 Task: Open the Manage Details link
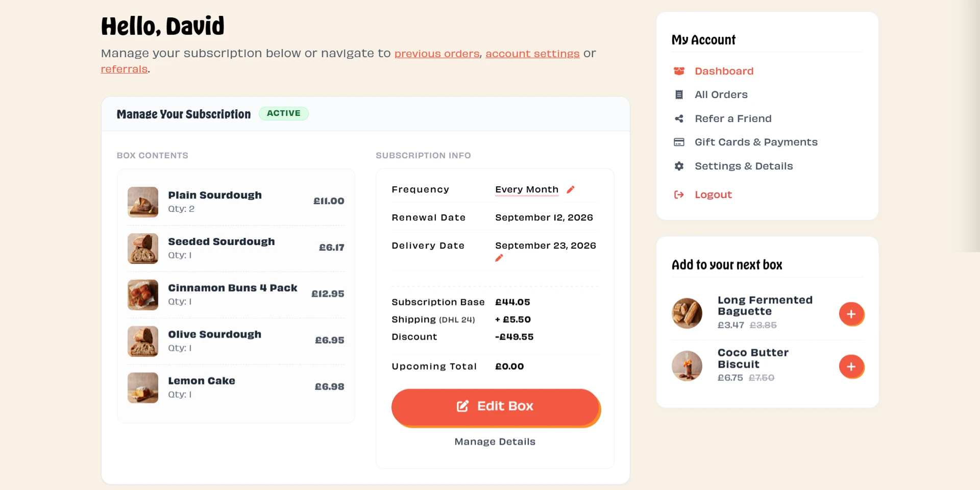point(495,442)
